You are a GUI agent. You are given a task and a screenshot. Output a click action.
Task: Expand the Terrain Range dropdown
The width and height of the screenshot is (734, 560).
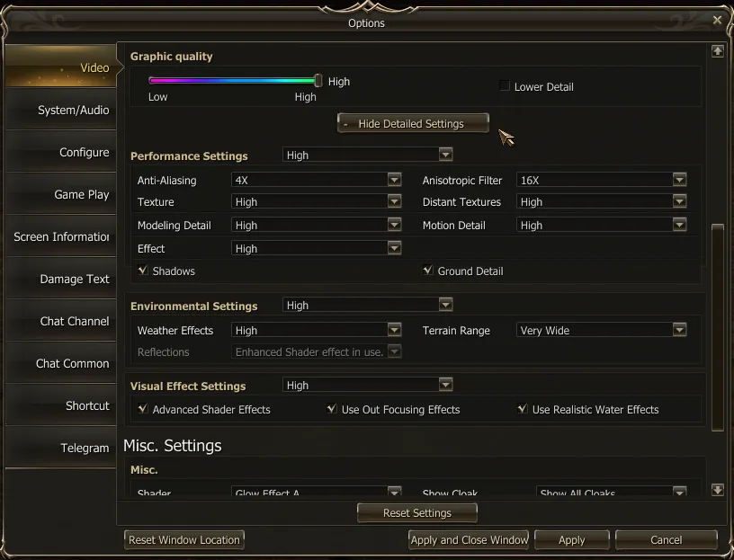tap(602, 330)
